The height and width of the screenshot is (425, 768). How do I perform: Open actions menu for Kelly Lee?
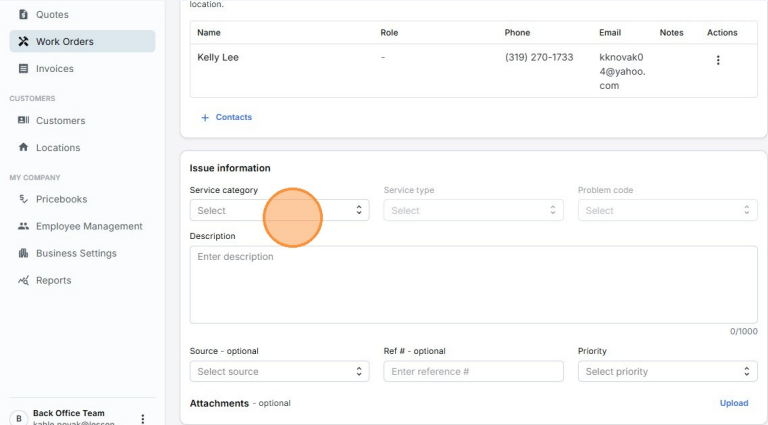click(x=717, y=61)
